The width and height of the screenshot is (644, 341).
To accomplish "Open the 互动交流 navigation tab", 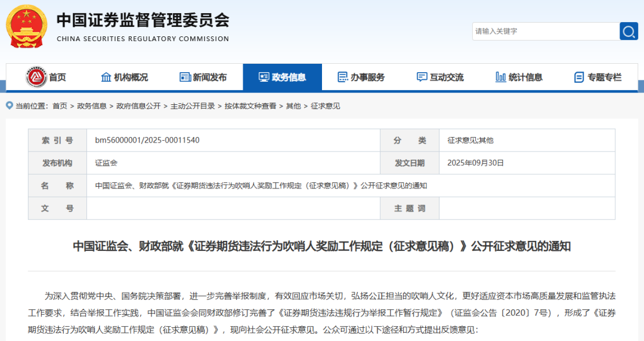I will [440, 77].
